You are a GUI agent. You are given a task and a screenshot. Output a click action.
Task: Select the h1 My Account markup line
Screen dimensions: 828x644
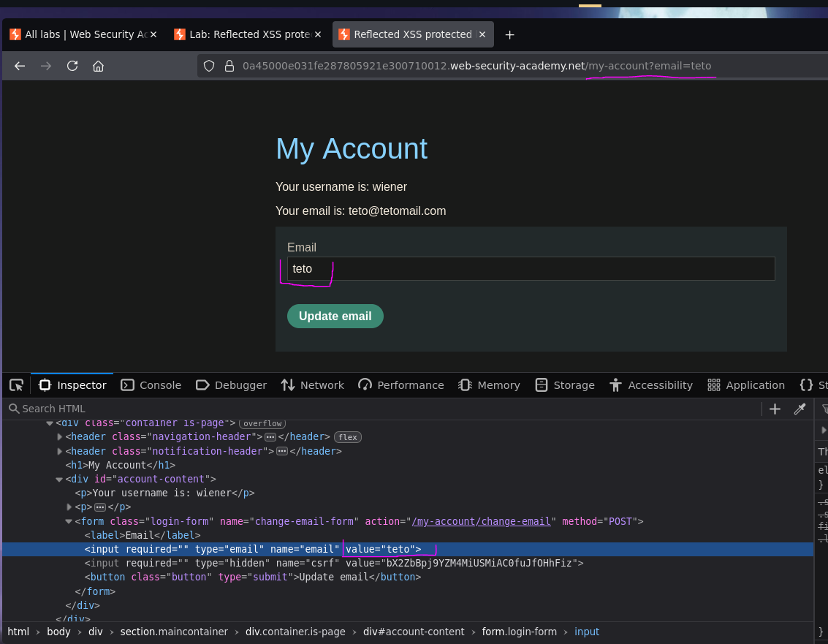(121, 466)
